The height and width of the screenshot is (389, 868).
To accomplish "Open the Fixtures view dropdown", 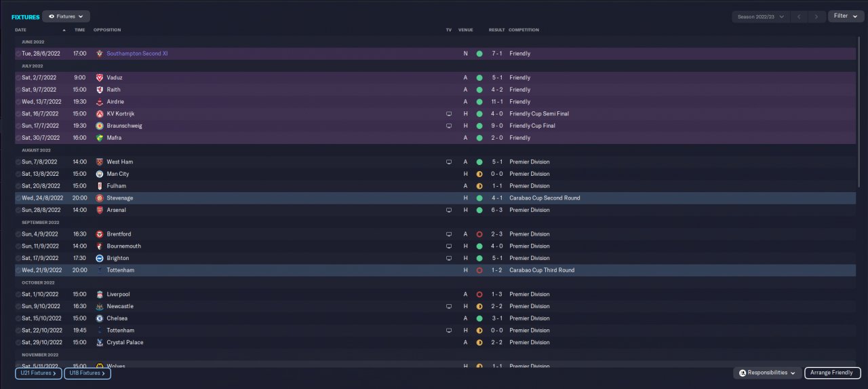I will click(66, 16).
